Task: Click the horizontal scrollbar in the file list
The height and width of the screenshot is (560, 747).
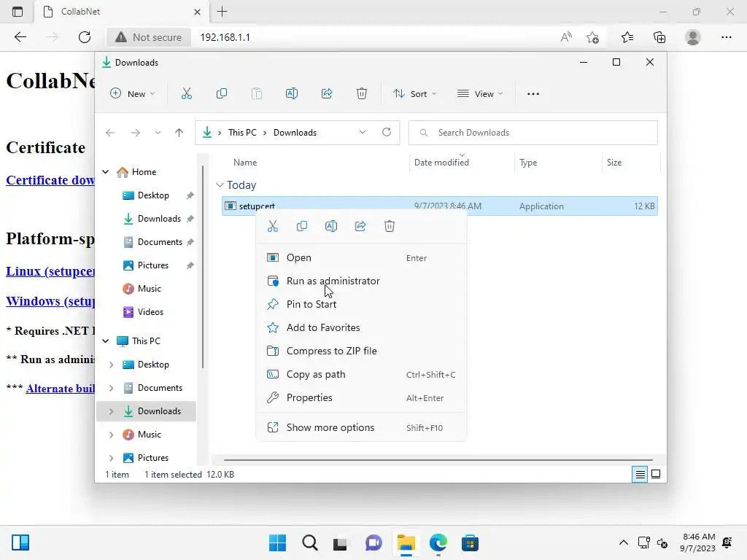Action: (438, 460)
